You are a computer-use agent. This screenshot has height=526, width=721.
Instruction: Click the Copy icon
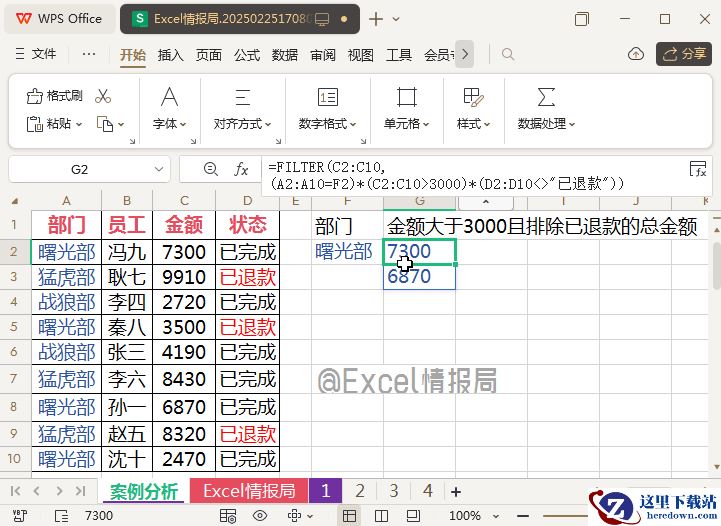tap(105, 124)
